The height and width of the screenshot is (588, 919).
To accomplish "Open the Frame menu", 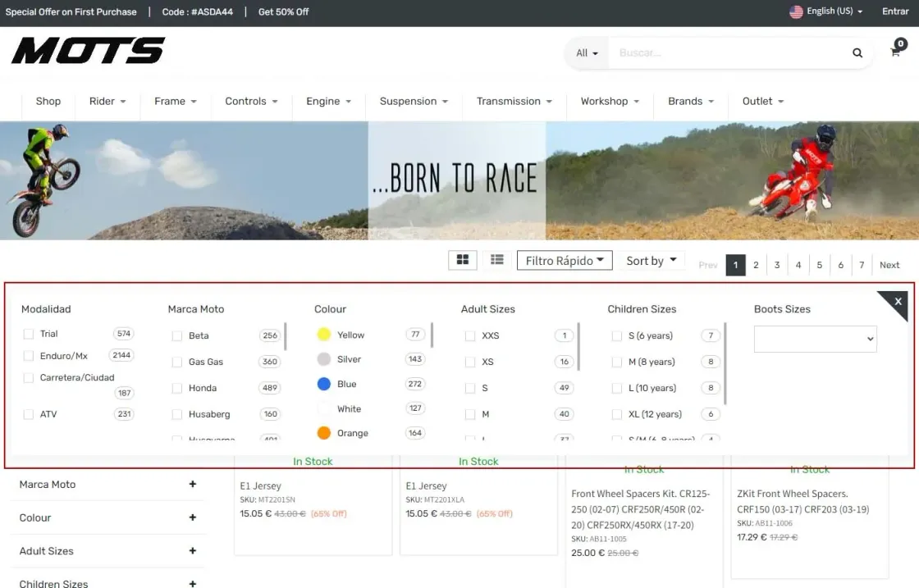I will 176,102.
